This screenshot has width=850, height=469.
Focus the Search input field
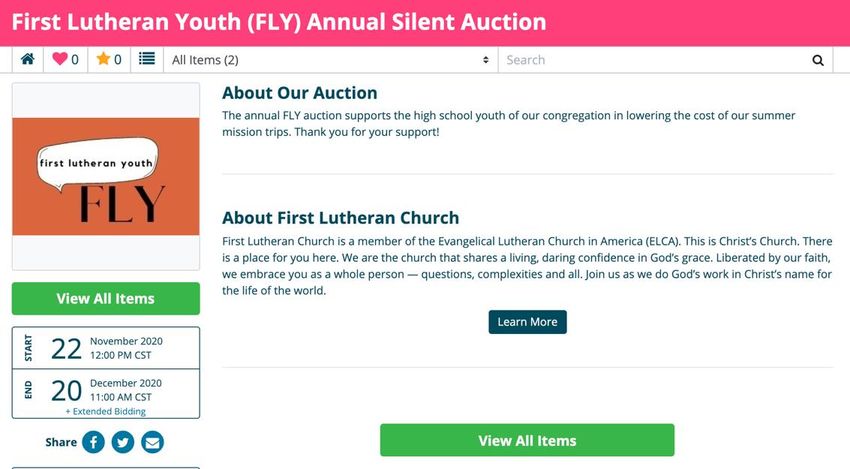pos(656,60)
